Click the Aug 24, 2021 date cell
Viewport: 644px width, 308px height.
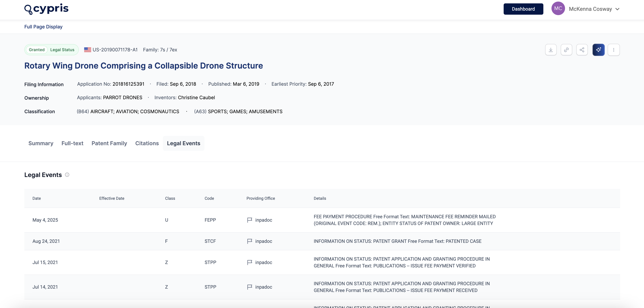(x=46, y=241)
